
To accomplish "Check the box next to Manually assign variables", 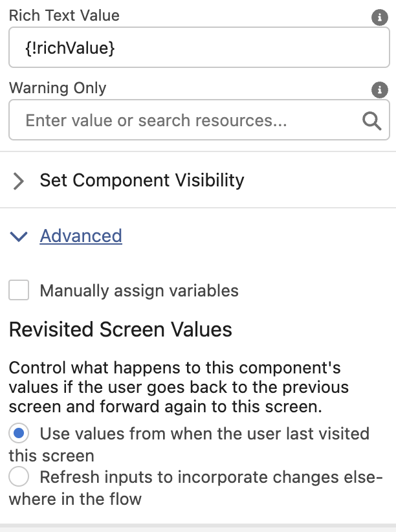I will click(x=19, y=291).
